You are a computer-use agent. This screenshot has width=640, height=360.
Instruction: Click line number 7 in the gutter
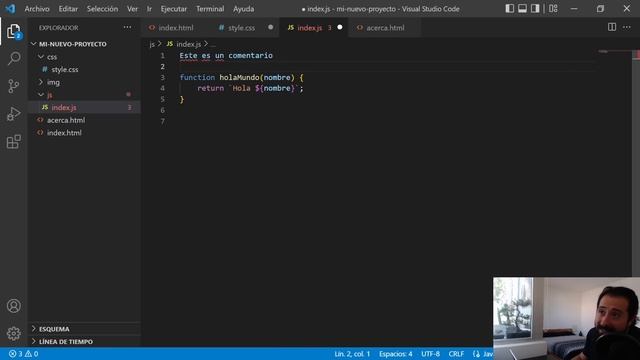tap(162, 121)
